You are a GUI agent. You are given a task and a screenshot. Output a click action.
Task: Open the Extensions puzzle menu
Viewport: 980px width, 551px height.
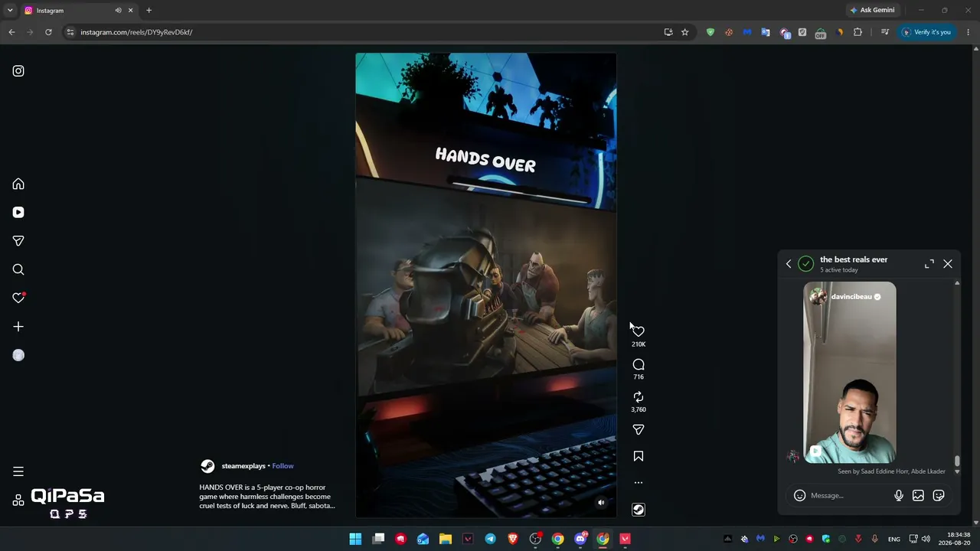coord(857,32)
